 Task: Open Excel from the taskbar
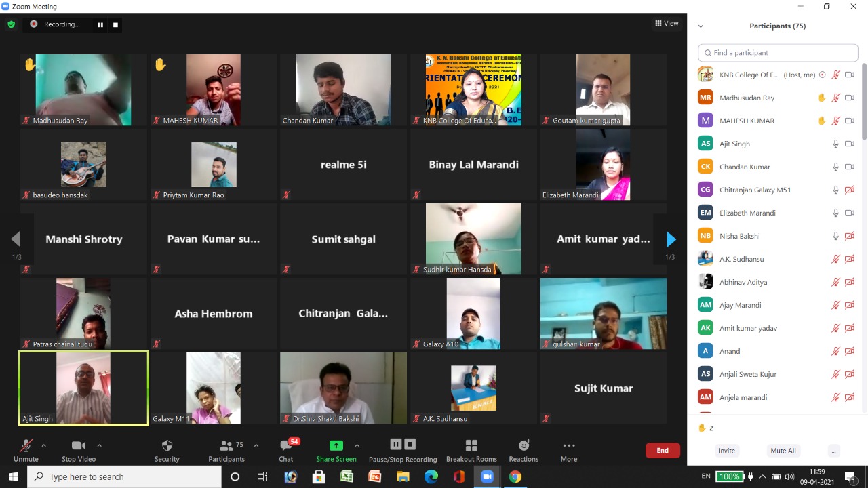pyautogui.click(x=347, y=476)
